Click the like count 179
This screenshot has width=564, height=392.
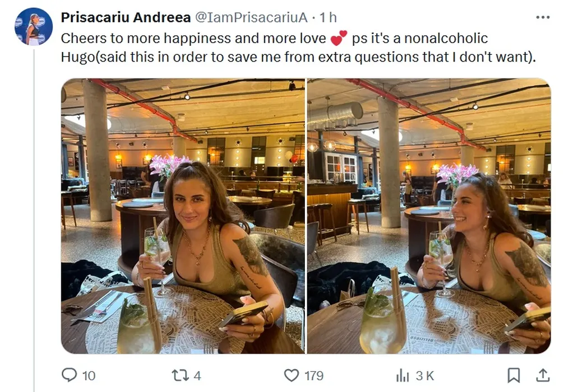point(313,375)
